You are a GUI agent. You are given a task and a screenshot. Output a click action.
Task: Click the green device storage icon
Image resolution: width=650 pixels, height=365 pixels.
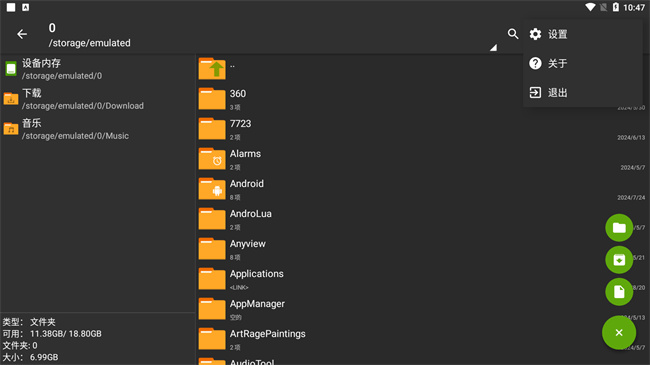[11, 69]
